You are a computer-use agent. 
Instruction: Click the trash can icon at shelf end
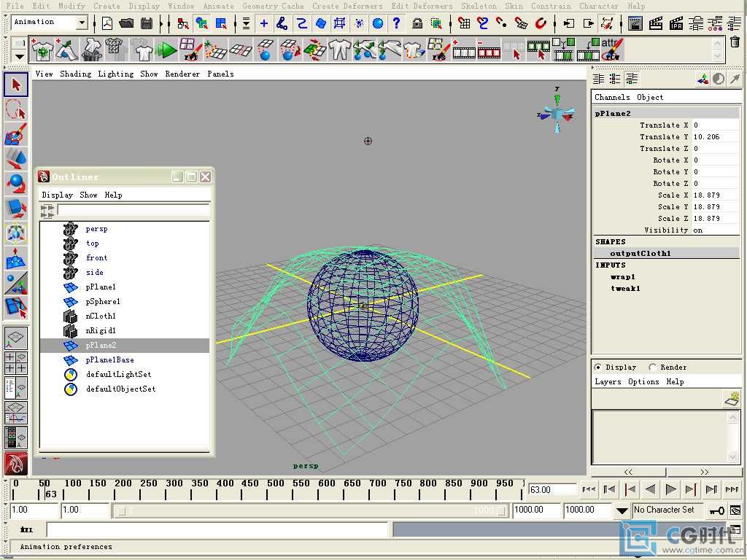[x=735, y=42]
